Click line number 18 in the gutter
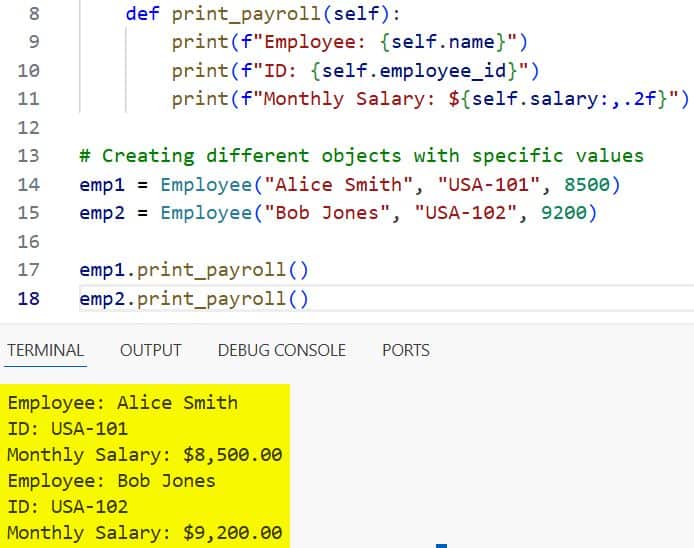The height and width of the screenshot is (548, 694). (29, 299)
